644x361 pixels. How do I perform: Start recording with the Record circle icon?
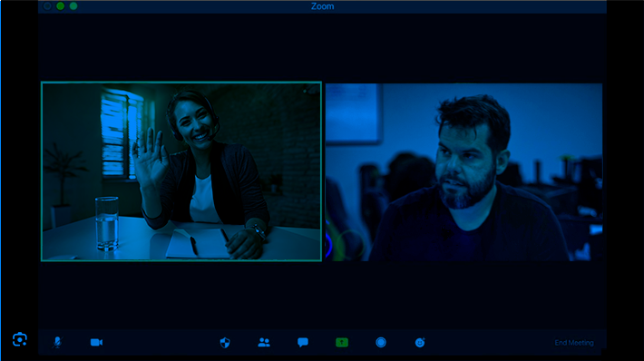point(381,342)
